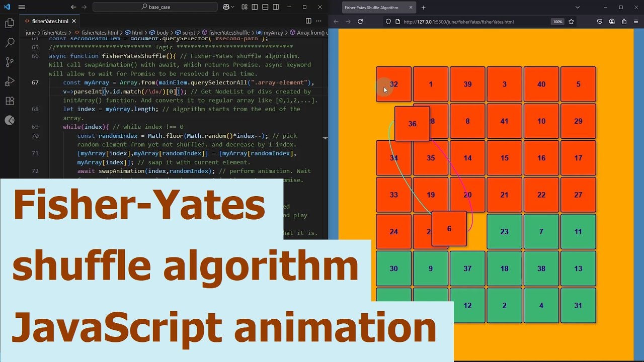Screen dimensions: 644x362
Task: Save to Pocket icon in Firefox toolbar
Action: (600, 22)
